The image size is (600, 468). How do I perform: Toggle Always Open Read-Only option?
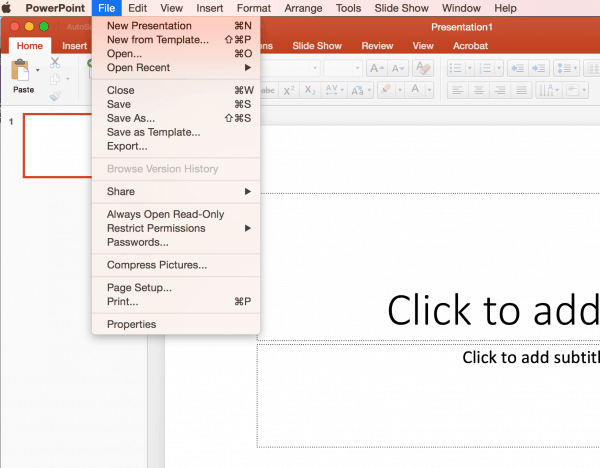(176, 214)
